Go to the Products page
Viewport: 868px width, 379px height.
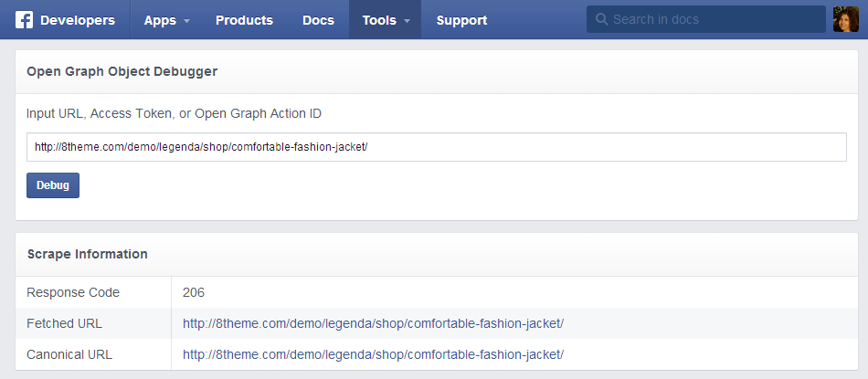244,20
